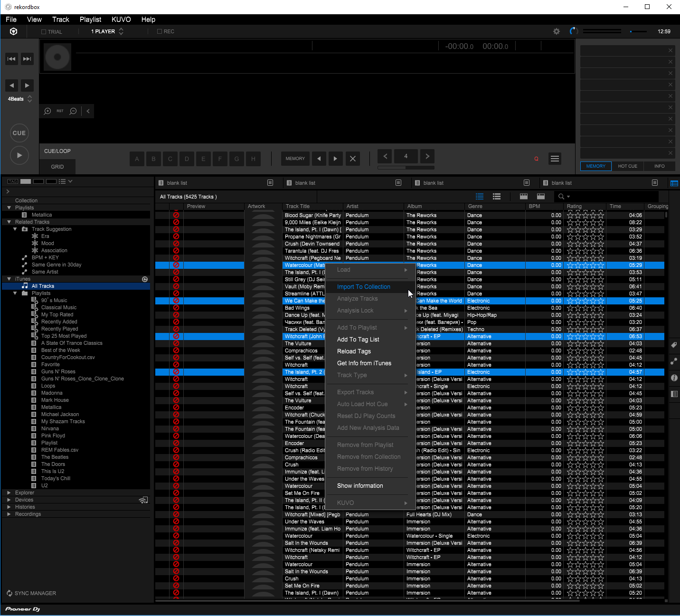Open the KUVO menu in menu bar

coord(121,19)
